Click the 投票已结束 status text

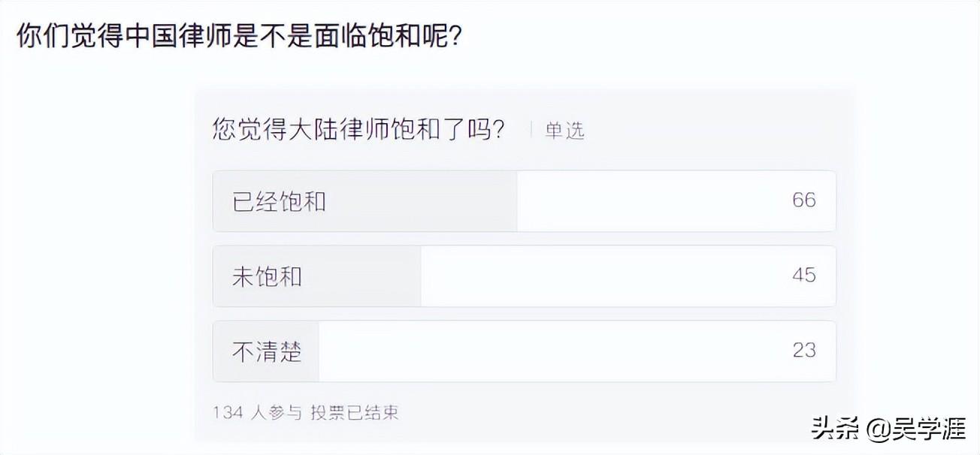click(x=354, y=412)
